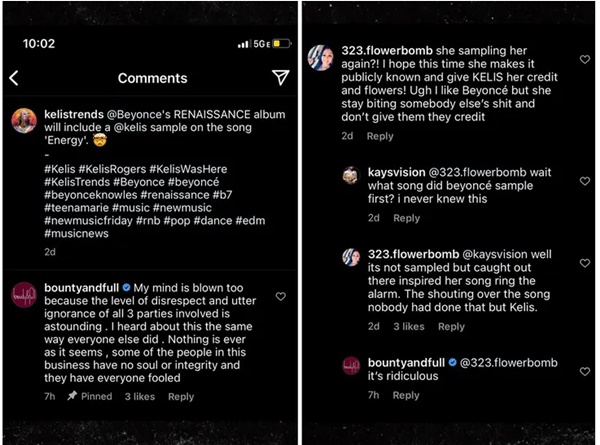Like 323.flowerbomb's first comment with the heart

pyautogui.click(x=585, y=60)
